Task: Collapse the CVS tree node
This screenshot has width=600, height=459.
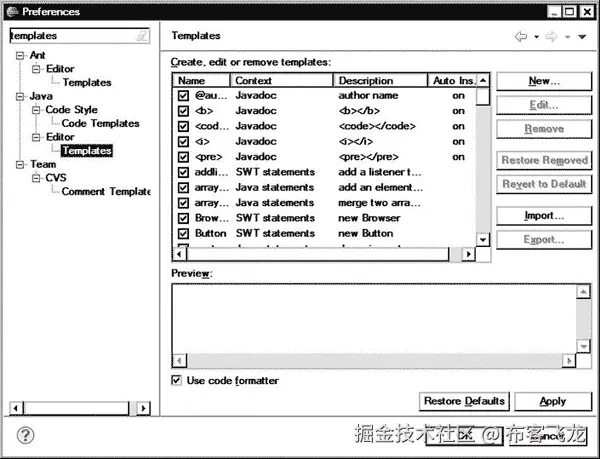Action: pyautogui.click(x=36, y=178)
